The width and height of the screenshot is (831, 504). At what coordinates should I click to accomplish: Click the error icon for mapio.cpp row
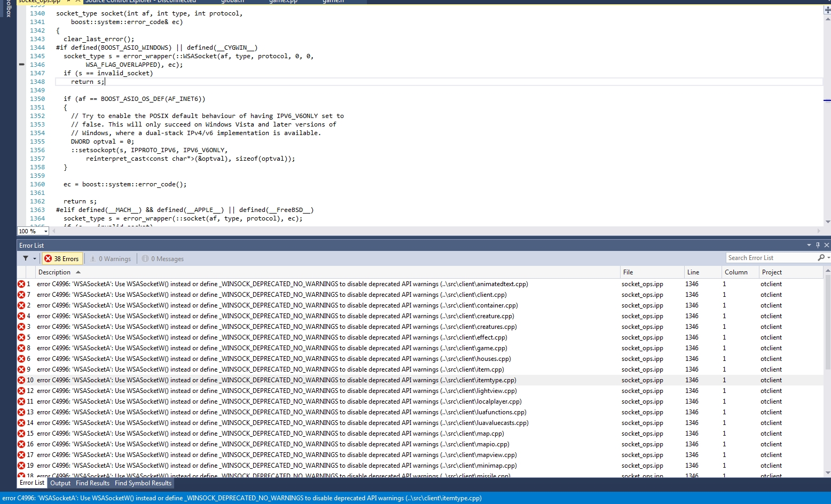click(21, 444)
